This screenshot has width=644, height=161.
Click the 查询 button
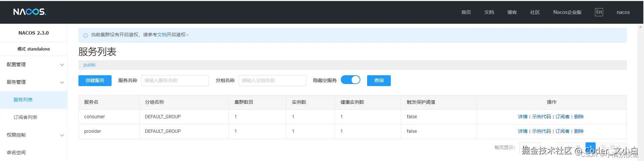click(x=379, y=81)
